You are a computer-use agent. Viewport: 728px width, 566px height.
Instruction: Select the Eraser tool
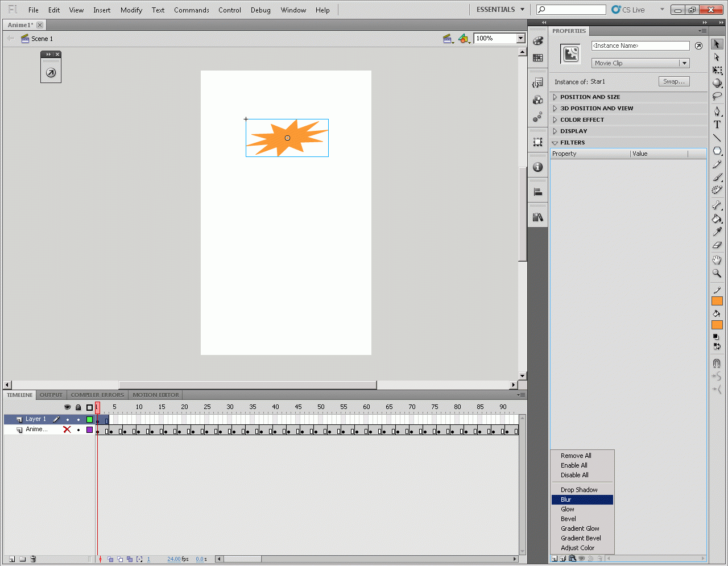coord(717,245)
